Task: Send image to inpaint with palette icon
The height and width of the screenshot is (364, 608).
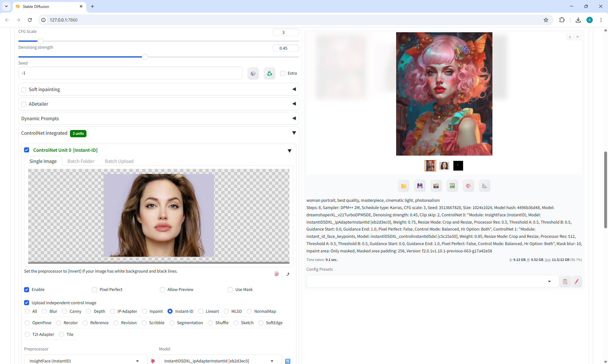Action: pyautogui.click(x=468, y=186)
